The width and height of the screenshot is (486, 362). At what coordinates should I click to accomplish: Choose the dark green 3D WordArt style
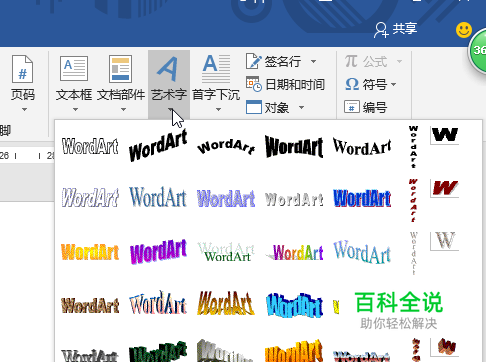click(x=158, y=352)
